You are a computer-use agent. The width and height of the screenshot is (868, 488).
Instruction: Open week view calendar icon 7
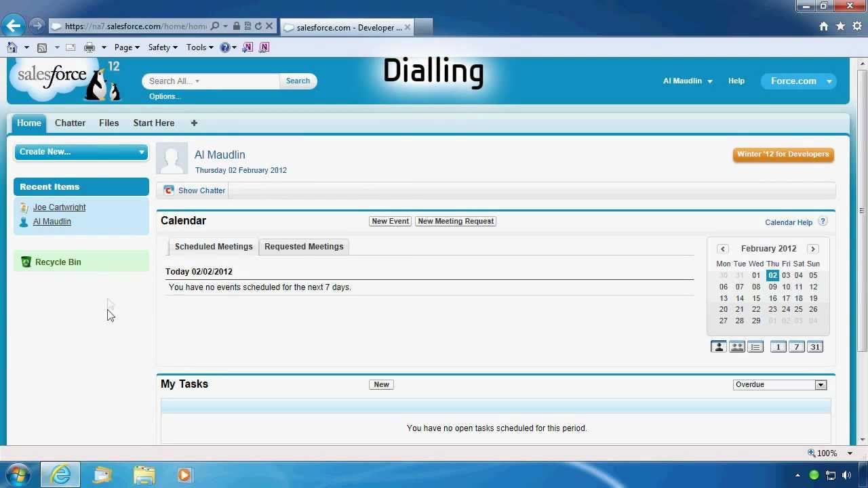coord(797,347)
